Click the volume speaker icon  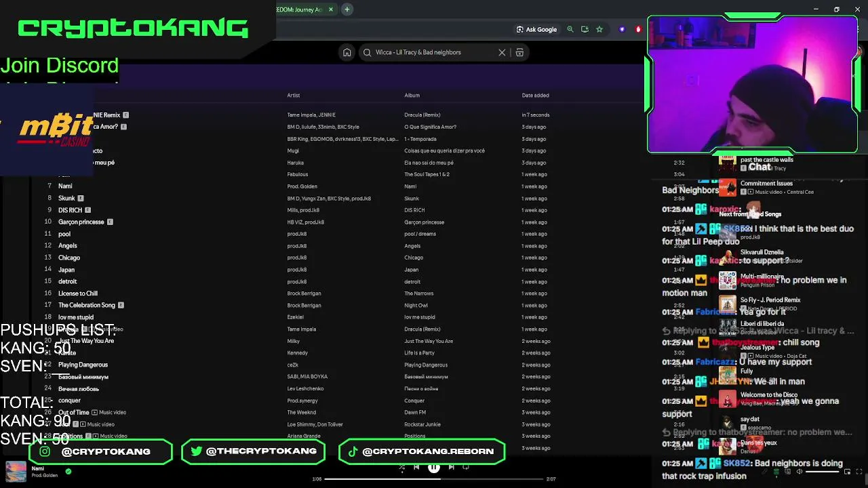[800, 472]
